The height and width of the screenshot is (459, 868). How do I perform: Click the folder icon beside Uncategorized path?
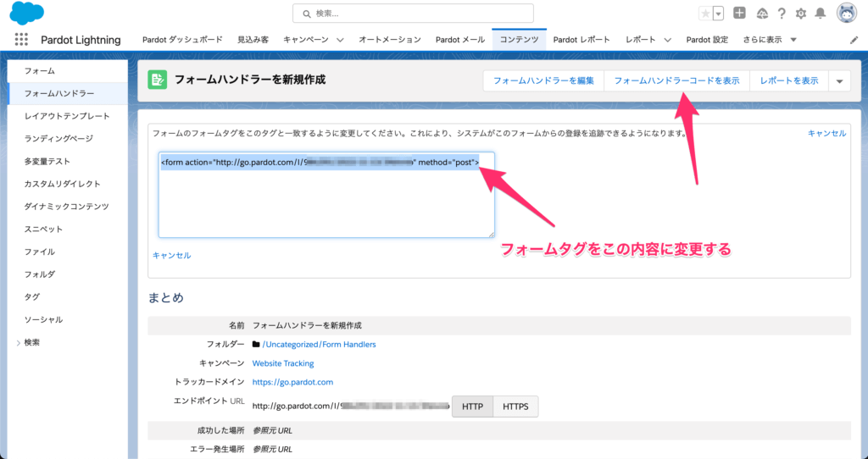pyautogui.click(x=256, y=344)
